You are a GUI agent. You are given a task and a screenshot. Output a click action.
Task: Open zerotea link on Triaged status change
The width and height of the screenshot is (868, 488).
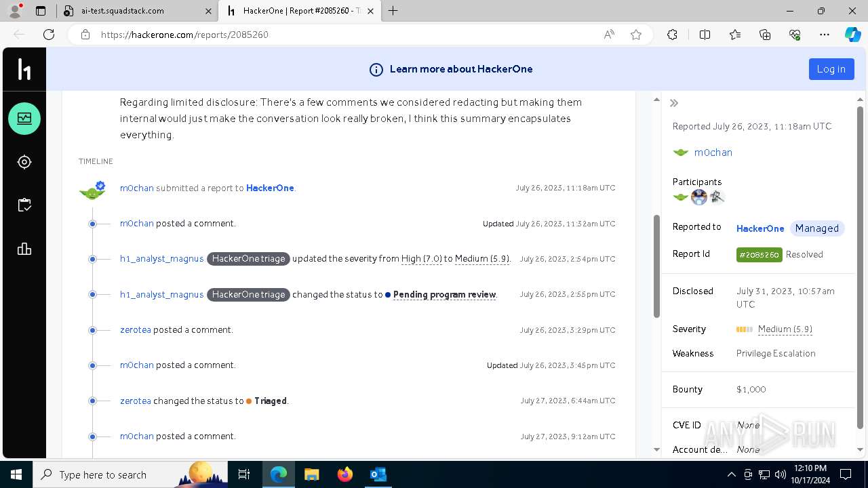click(x=136, y=401)
